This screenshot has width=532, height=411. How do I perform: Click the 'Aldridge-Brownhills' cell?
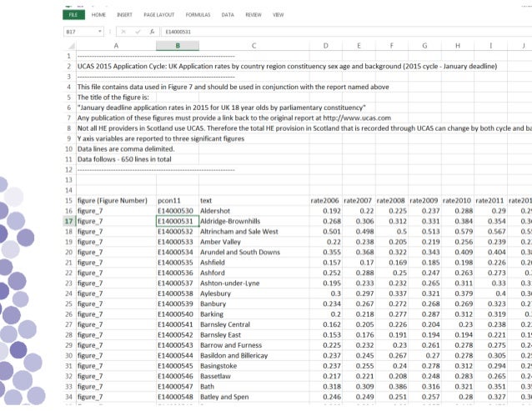tap(253, 222)
